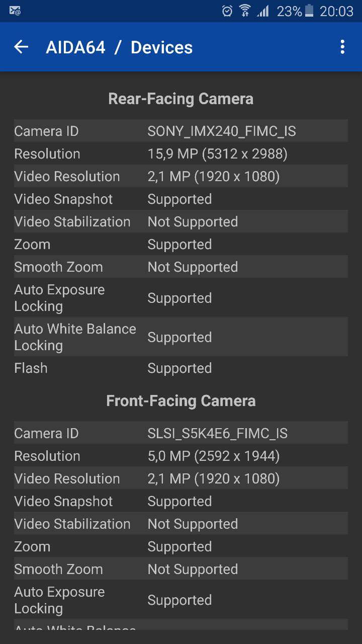Tap the battery status icon
This screenshot has height=644, width=362.
(x=309, y=11)
